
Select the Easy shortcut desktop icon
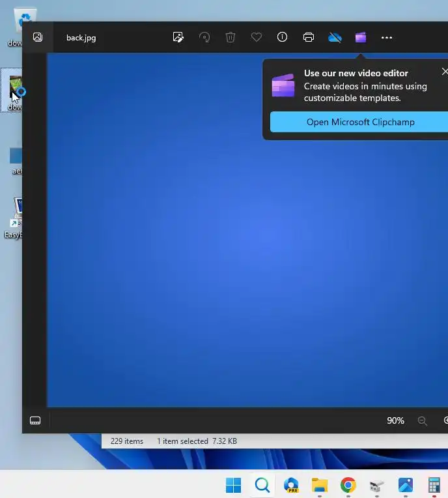(x=14, y=218)
